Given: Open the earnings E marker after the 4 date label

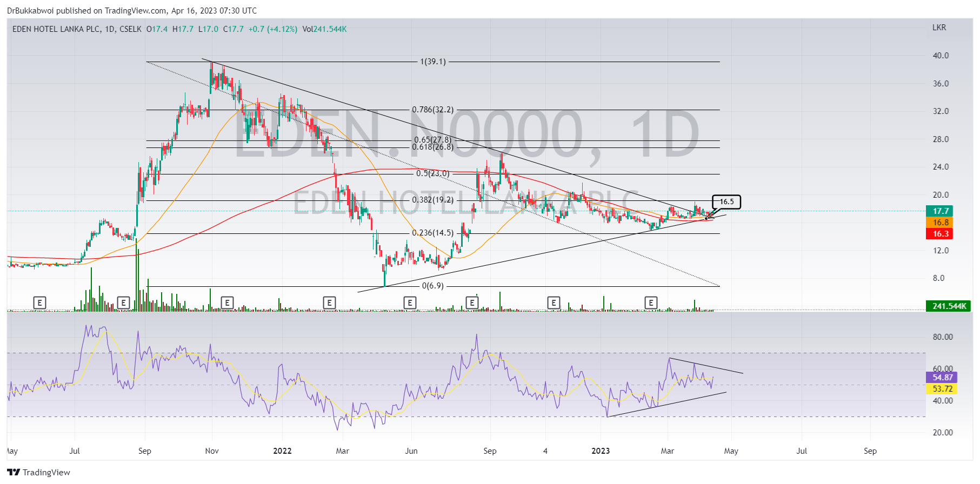Looking at the screenshot, I should tap(554, 302).
